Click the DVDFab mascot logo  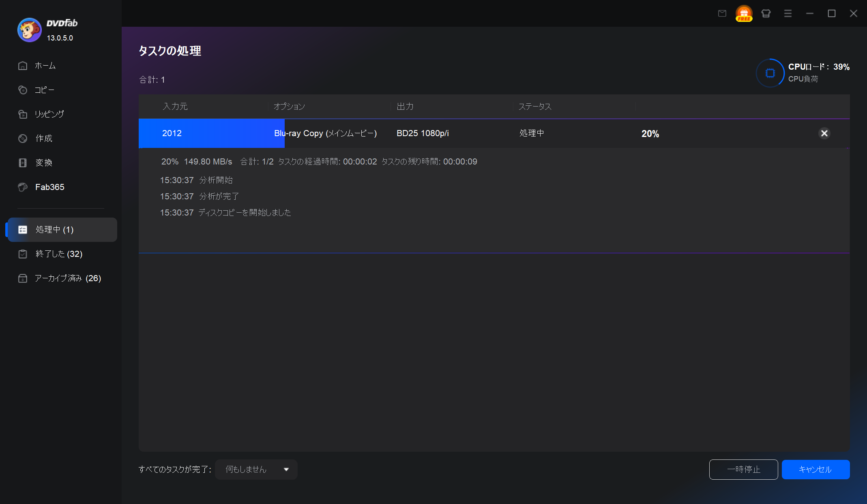[x=29, y=30]
